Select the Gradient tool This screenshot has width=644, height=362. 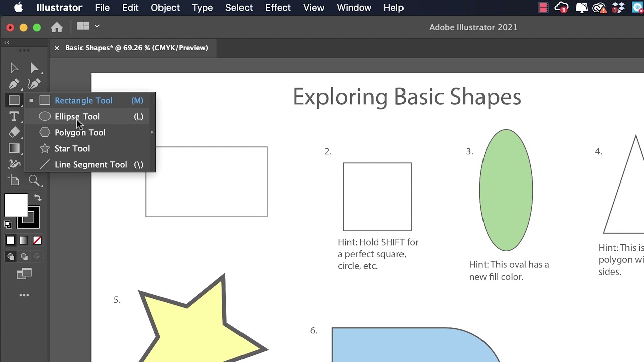pos(14,148)
